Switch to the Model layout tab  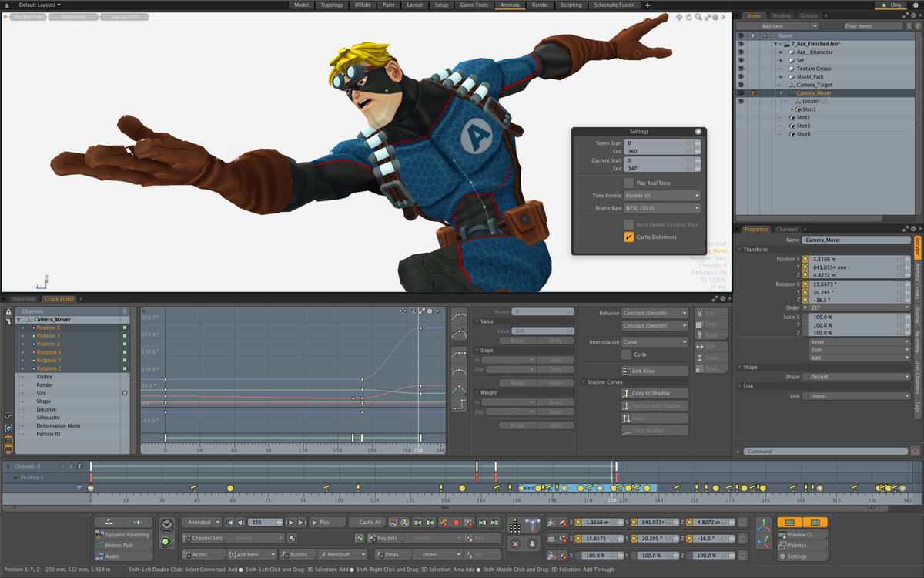pyautogui.click(x=301, y=5)
